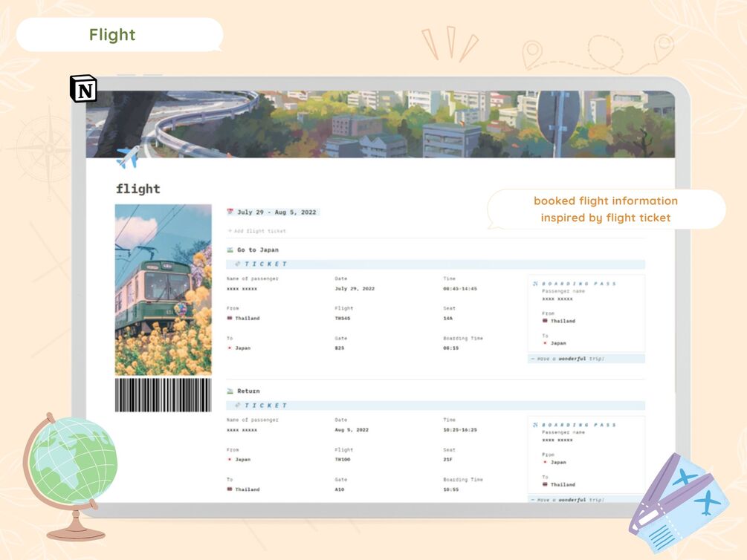This screenshot has width=747, height=560.
Task: Click the ticket icon in the Return TICKET bar
Action: tap(238, 406)
